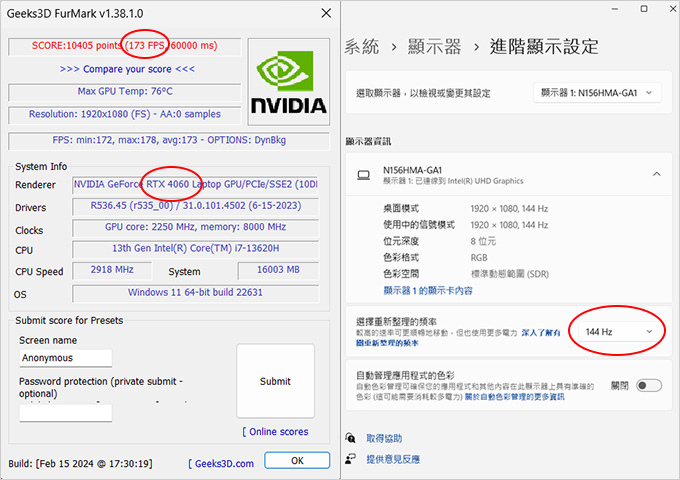The height and width of the screenshot is (480, 680).
Task: Click the 提供意見反應 feedback link
Action: tap(393, 459)
